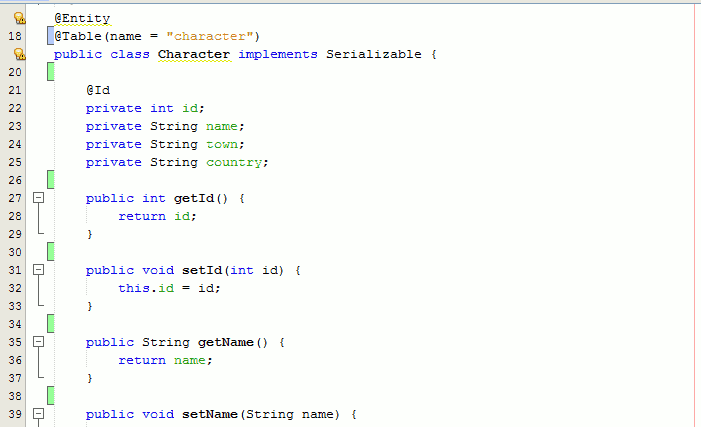
Task: Click the town field name
Action: point(222,144)
